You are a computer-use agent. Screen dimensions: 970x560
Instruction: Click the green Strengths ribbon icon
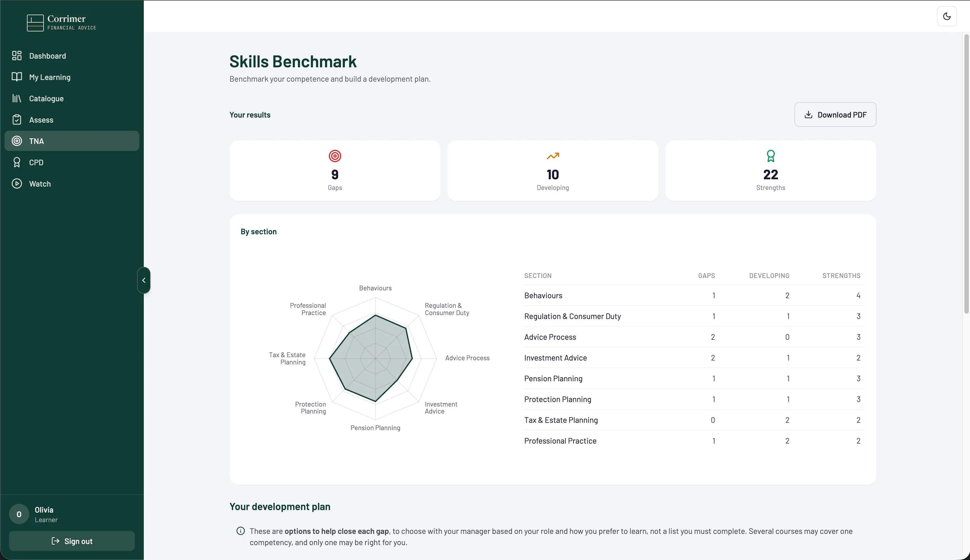click(771, 156)
